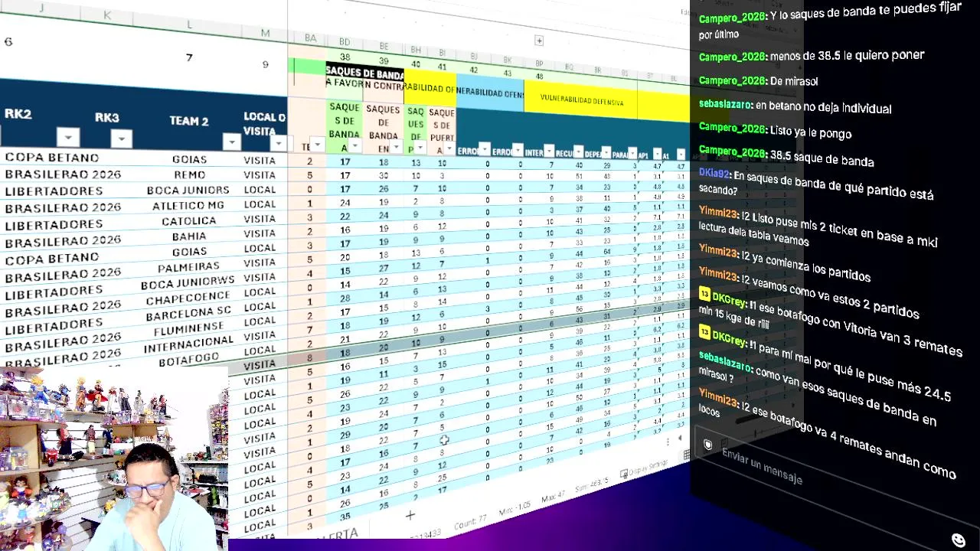Click the TEAM 2 column header text

tap(189, 121)
